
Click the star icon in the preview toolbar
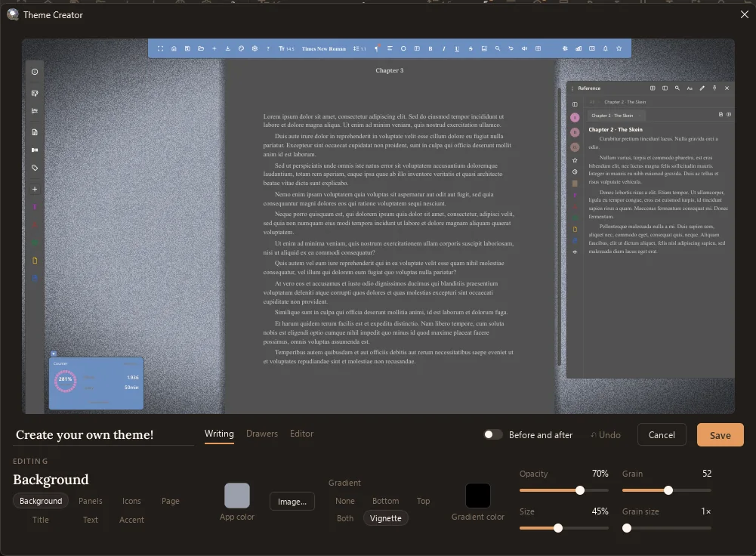click(x=619, y=48)
